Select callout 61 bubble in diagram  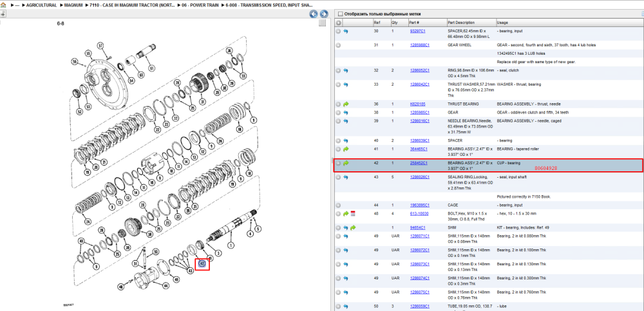click(x=151, y=68)
